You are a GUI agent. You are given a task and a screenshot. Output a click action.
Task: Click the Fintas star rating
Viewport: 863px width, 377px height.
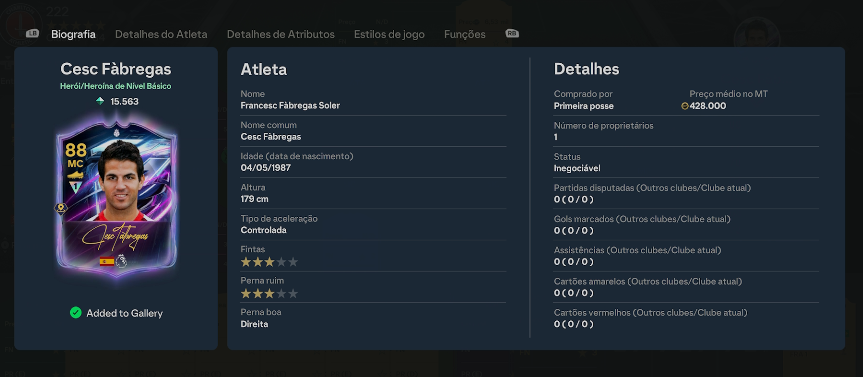tap(269, 262)
